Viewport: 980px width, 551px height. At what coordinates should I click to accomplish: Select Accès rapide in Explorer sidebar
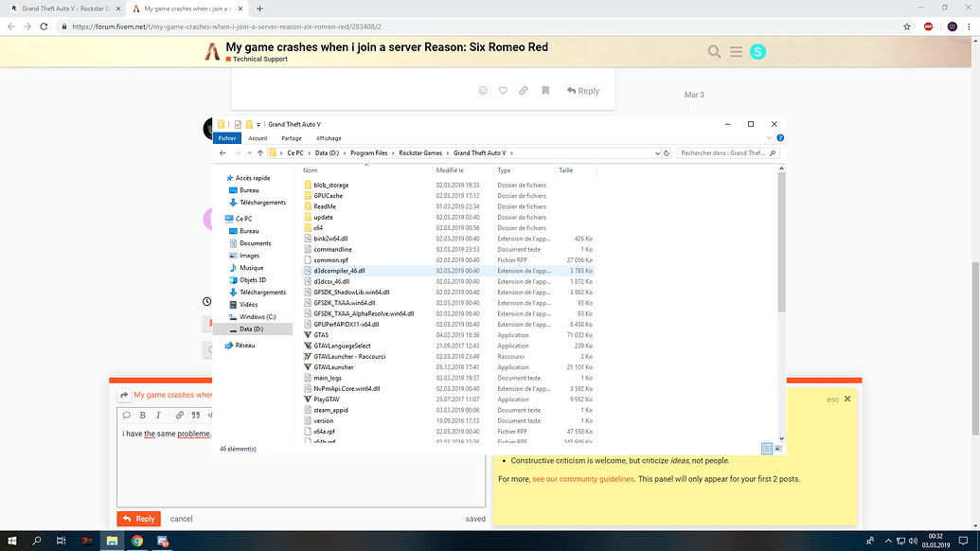(x=253, y=178)
